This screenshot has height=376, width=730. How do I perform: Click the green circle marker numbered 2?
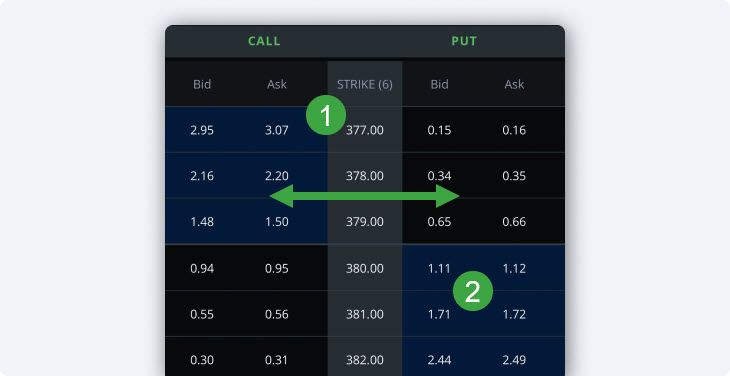pos(473,291)
